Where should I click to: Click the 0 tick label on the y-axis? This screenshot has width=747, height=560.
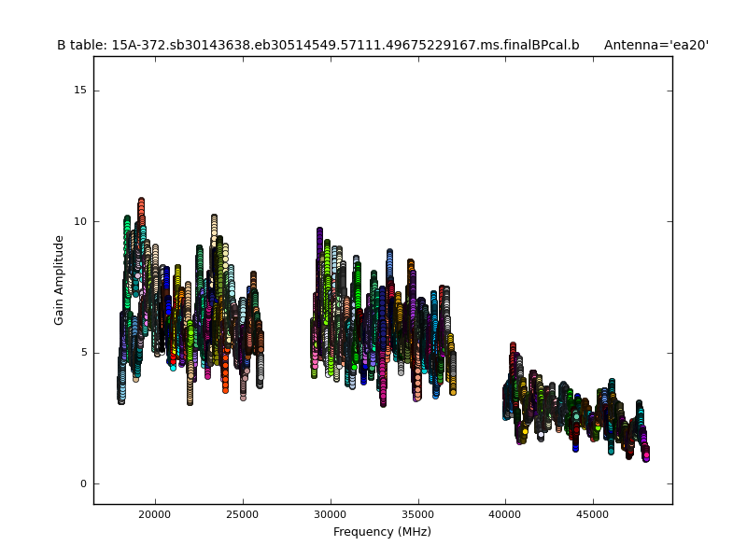tap(82, 483)
